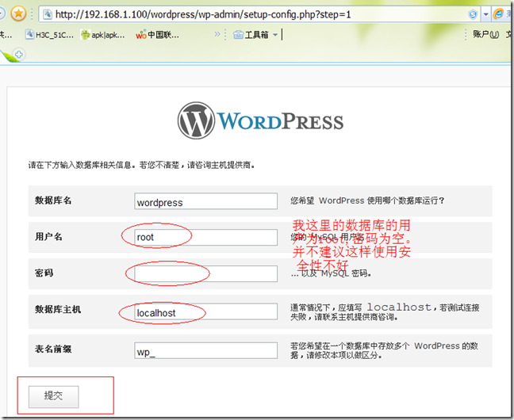
Task: Click the 数据库名 input field
Action: tap(206, 201)
